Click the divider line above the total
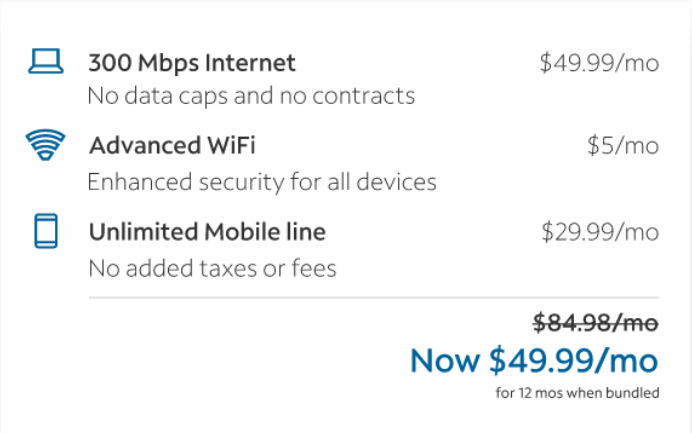 (373, 298)
